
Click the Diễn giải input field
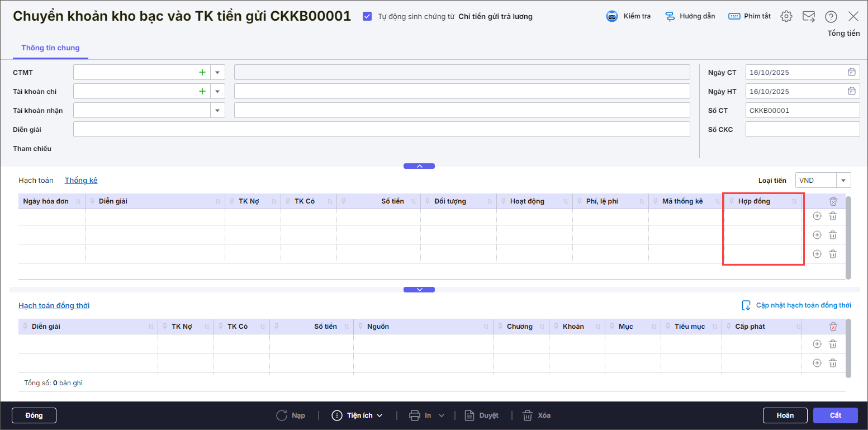[x=381, y=129]
